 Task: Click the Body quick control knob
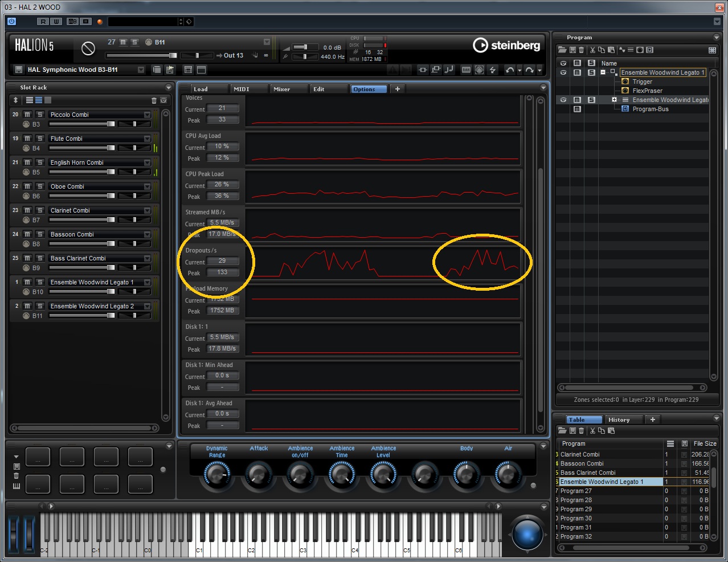coord(466,474)
